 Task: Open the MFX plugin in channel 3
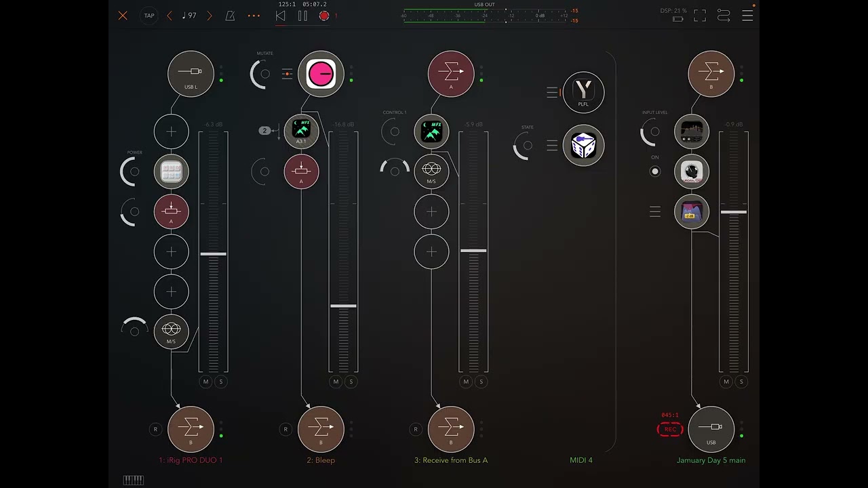click(432, 131)
